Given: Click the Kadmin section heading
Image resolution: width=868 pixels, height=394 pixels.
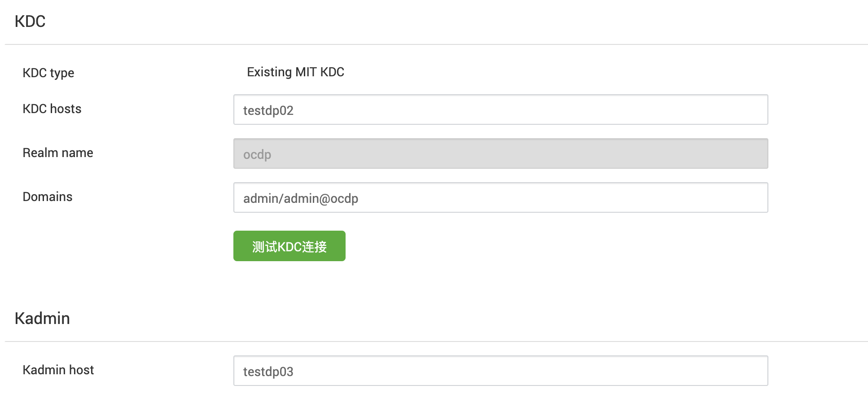Looking at the screenshot, I should tap(42, 318).
